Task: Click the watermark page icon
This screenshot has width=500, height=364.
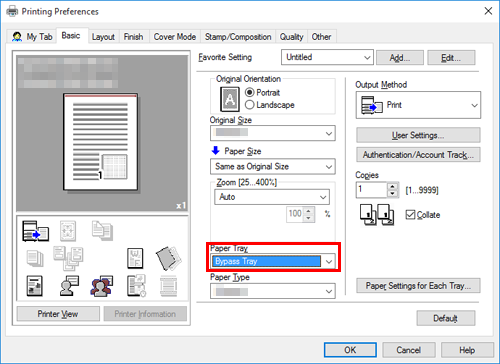Action: coord(135,258)
